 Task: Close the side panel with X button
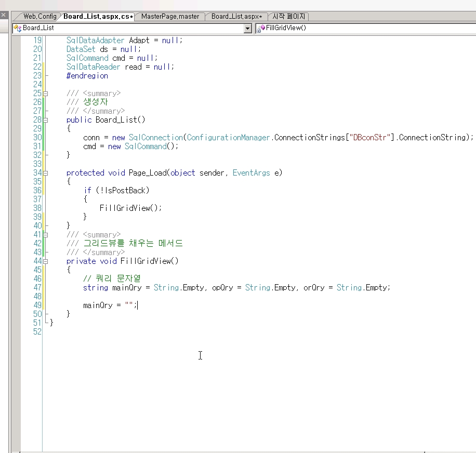[x=3, y=15]
